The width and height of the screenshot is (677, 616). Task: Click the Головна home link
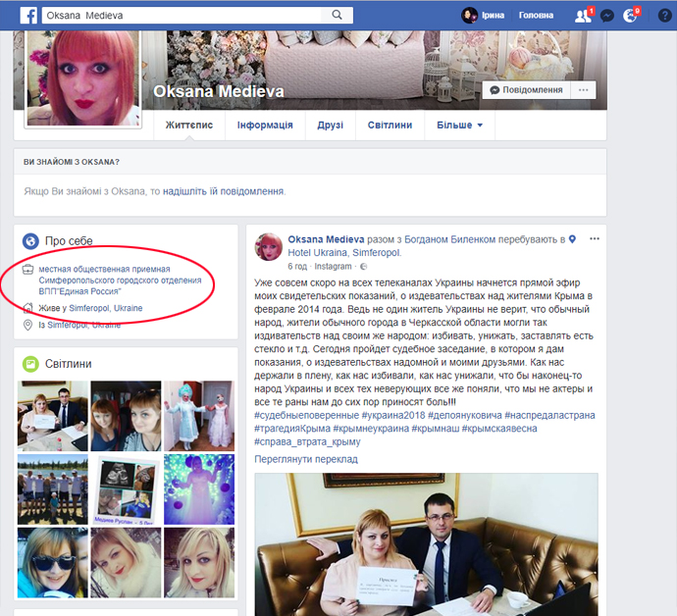pyautogui.click(x=536, y=16)
